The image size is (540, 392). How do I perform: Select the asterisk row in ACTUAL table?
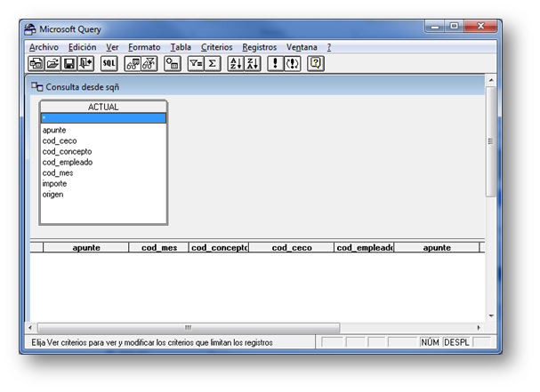[x=103, y=118]
